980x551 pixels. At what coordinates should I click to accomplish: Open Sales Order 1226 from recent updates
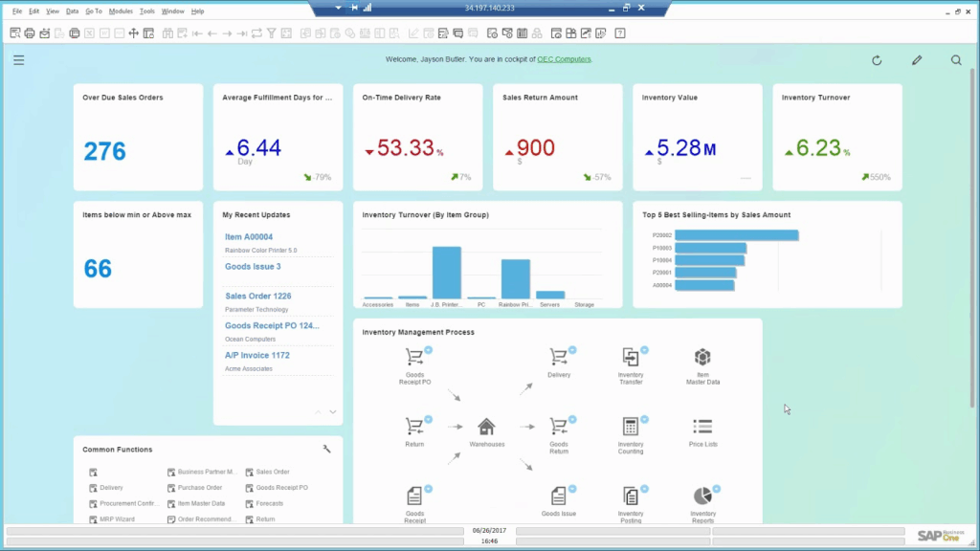point(257,297)
